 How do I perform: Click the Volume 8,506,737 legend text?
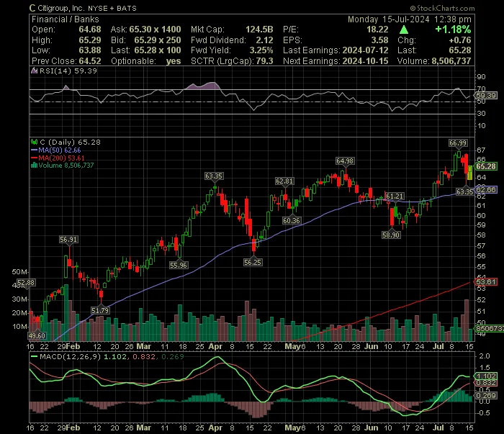tap(66, 166)
